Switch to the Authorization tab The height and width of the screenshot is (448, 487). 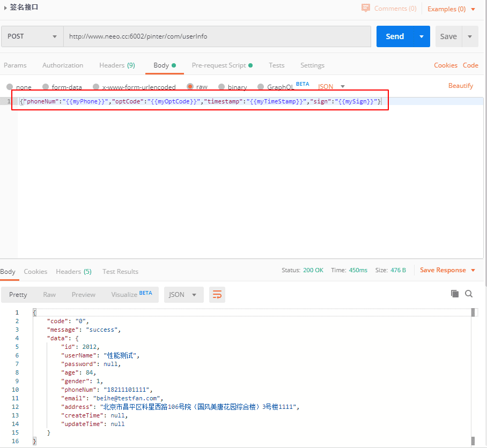coord(63,65)
